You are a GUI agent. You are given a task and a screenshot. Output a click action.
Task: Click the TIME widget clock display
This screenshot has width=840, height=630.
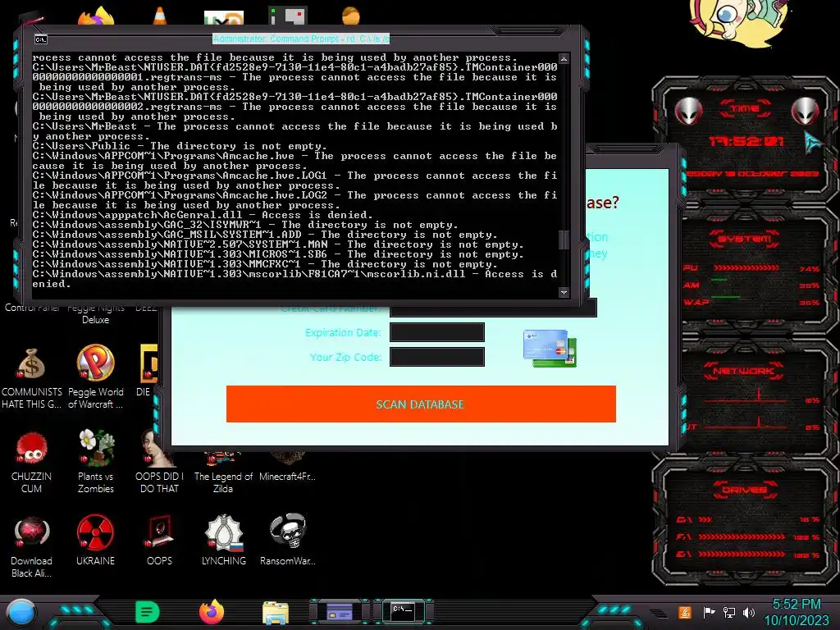pos(746,141)
